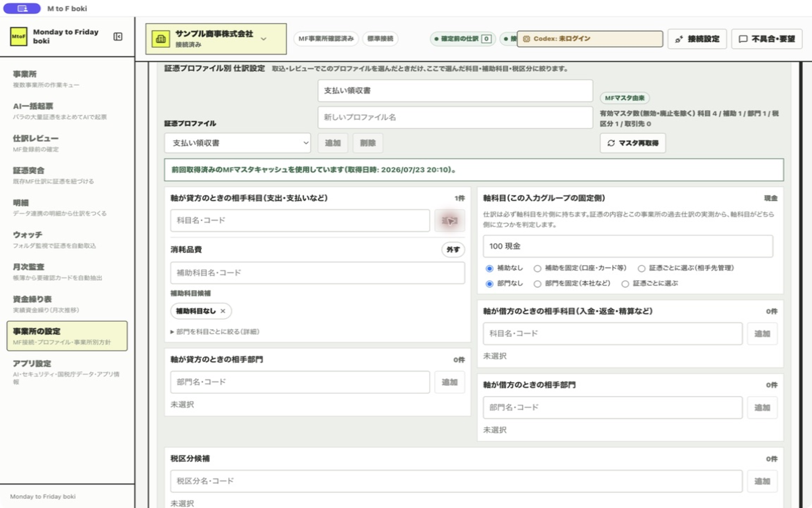Select the 補助なし radio button
This screenshot has height=508, width=812.
point(489,268)
